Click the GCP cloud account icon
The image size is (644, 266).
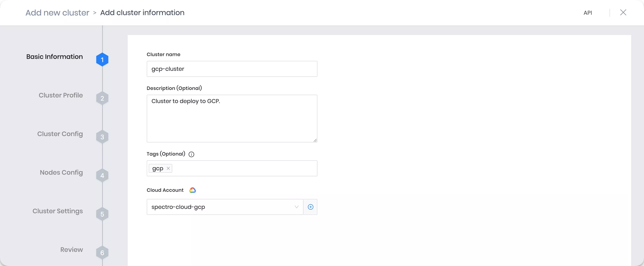(192, 190)
